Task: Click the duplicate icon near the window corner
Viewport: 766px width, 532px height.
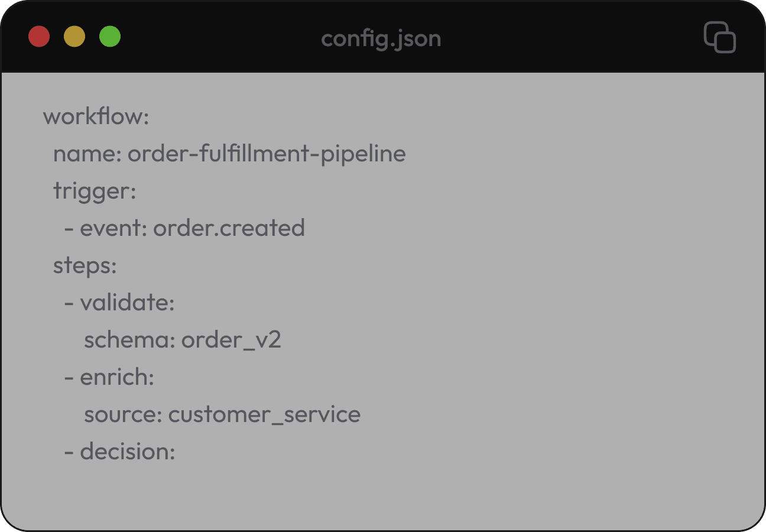Action: click(x=720, y=38)
